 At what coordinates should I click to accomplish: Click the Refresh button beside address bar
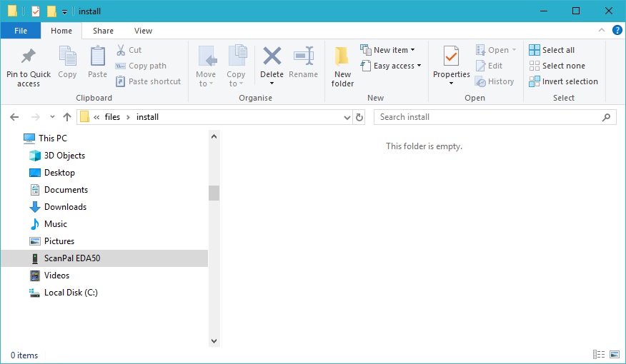point(359,117)
